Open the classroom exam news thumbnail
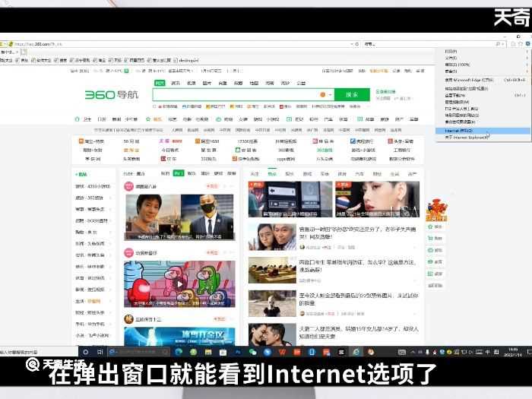Screen dimensions: 532x399 point(272,270)
